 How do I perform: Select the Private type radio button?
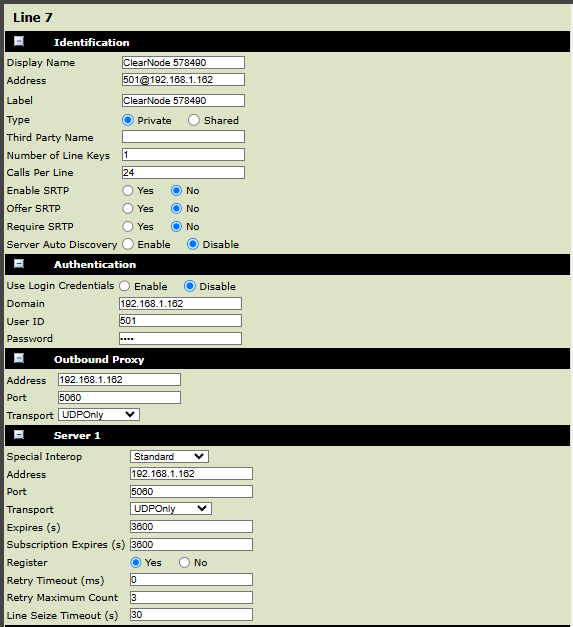128,120
